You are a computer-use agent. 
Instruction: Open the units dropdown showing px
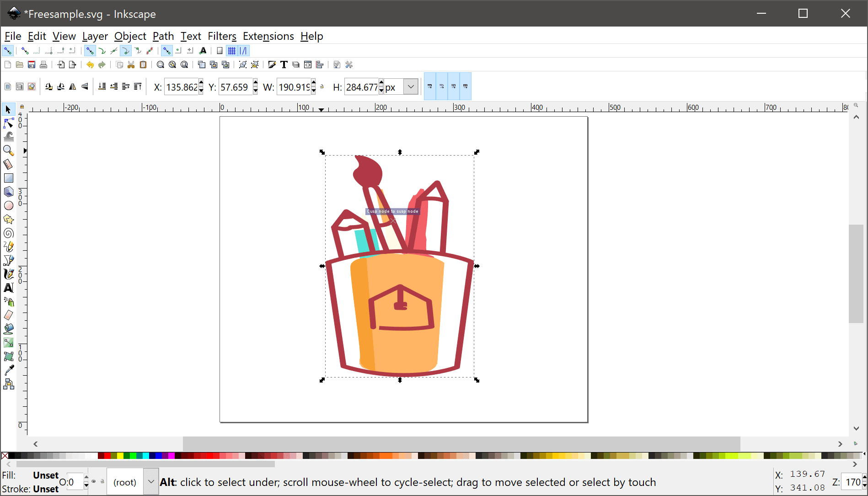click(x=410, y=86)
